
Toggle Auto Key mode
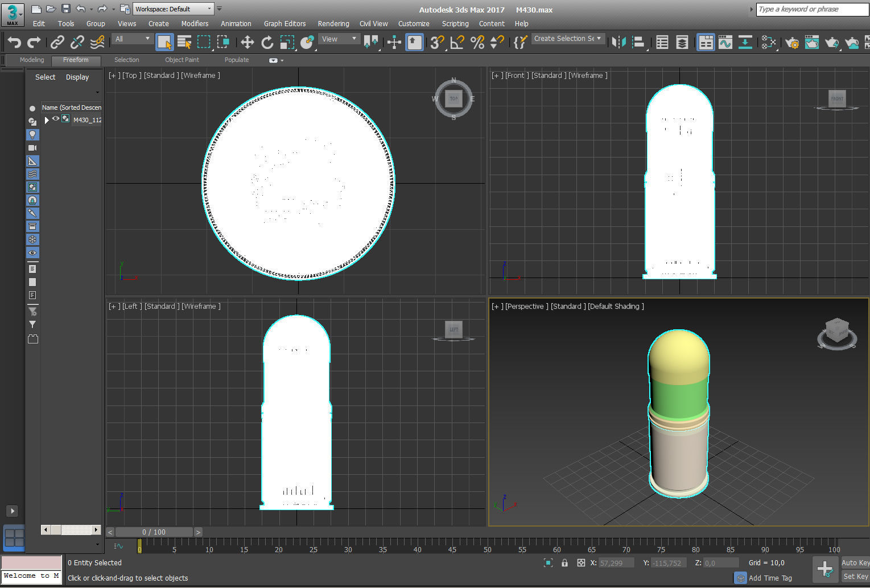coord(855,563)
